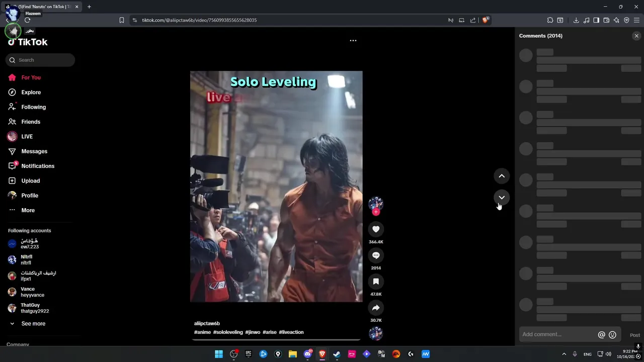
Task: Open the #anime hashtag
Action: [x=202, y=332]
